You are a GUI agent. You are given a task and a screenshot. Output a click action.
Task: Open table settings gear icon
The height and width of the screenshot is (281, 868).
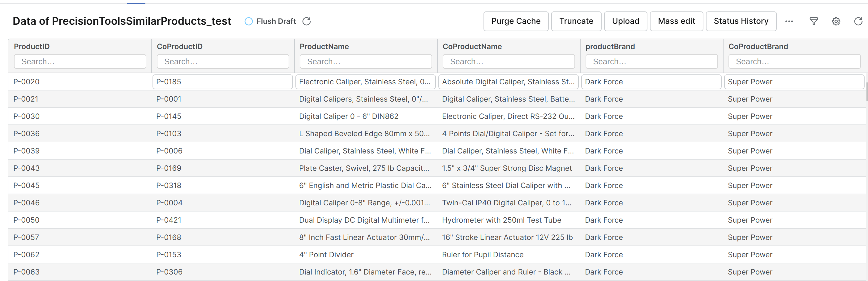(x=836, y=22)
